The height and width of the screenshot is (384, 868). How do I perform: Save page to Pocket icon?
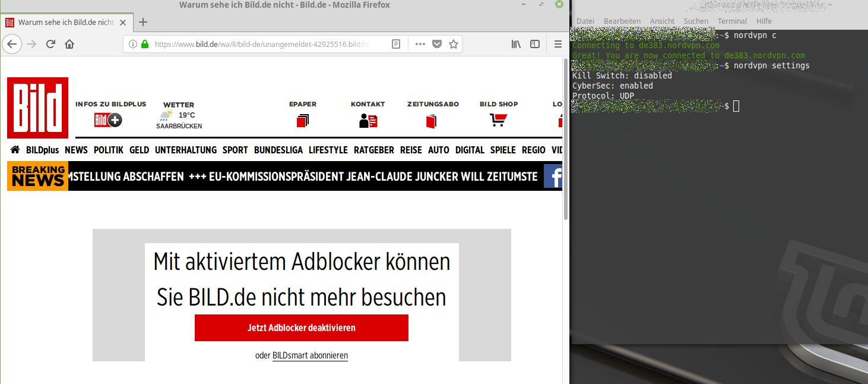click(x=437, y=44)
